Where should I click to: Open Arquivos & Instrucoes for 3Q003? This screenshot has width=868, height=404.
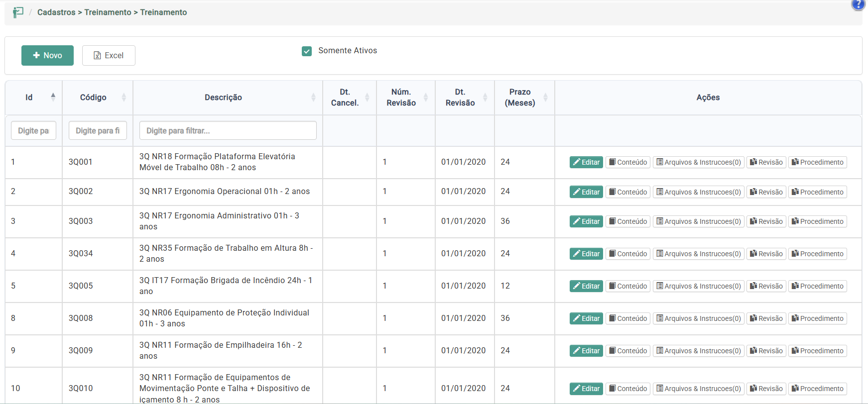[698, 221]
